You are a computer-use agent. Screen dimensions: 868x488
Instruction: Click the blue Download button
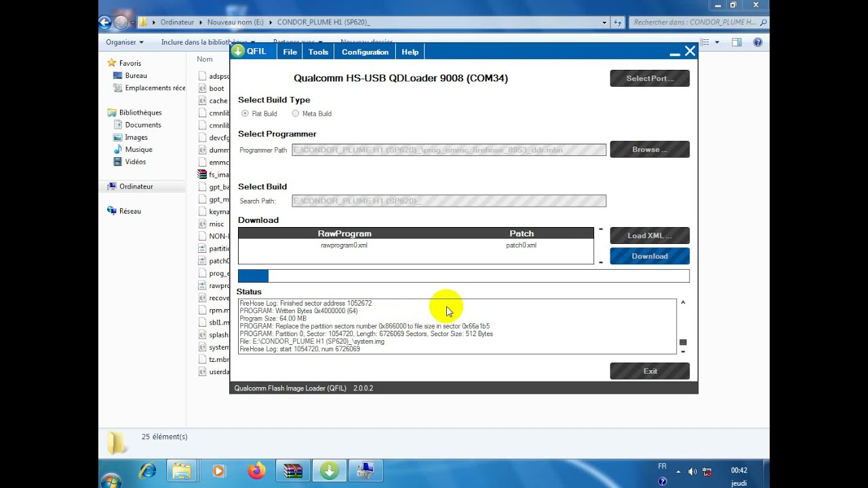pyautogui.click(x=650, y=256)
